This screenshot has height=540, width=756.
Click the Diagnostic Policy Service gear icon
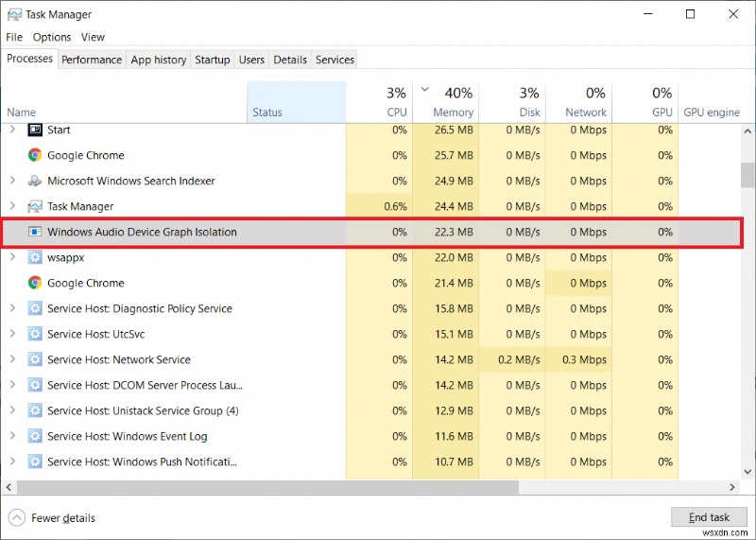(x=35, y=308)
